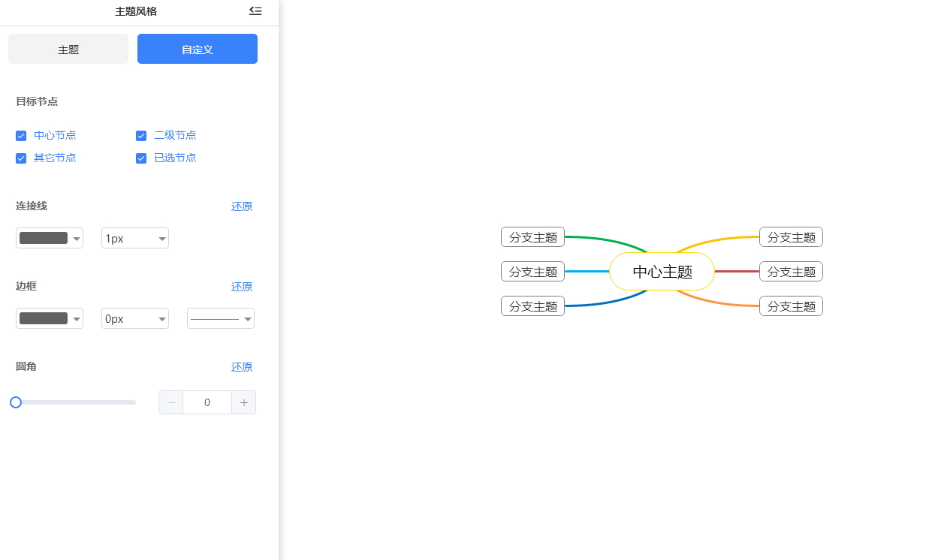The image size is (926, 560).
Task: Disable the 二级节点 target option
Action: tap(141, 136)
